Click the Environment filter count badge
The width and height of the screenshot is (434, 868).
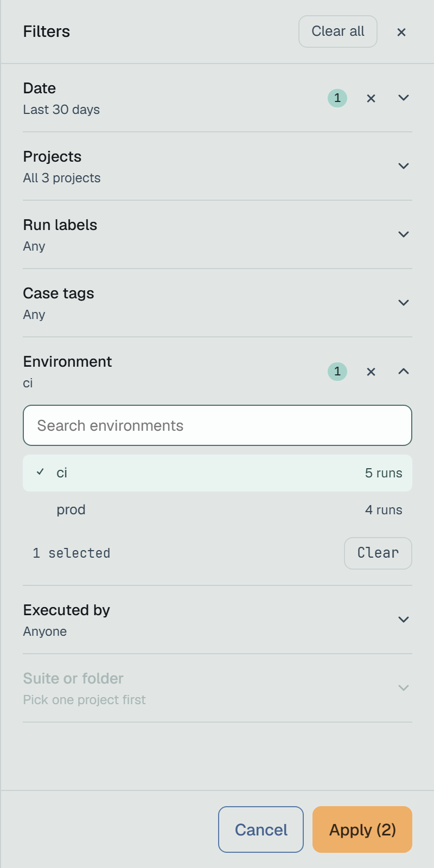click(337, 372)
